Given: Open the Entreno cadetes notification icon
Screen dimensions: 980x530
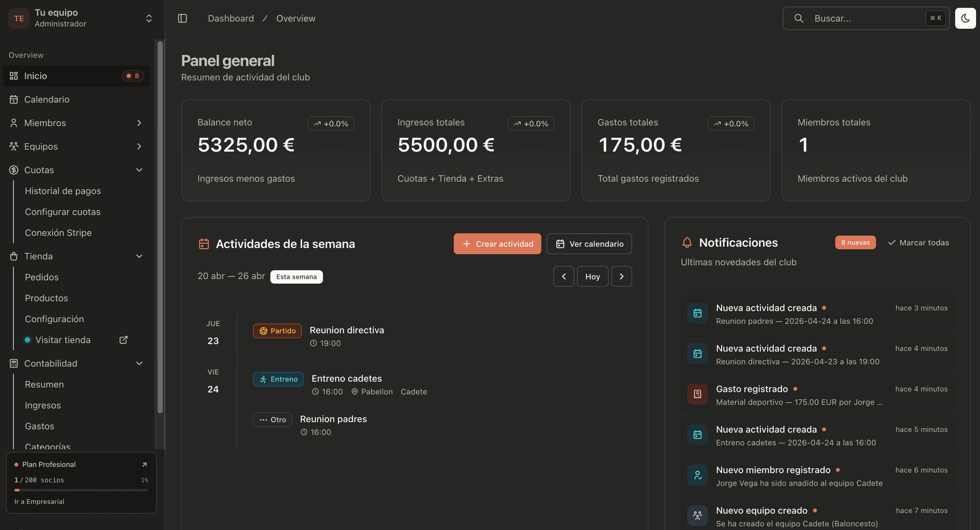Looking at the screenshot, I should (x=697, y=435).
